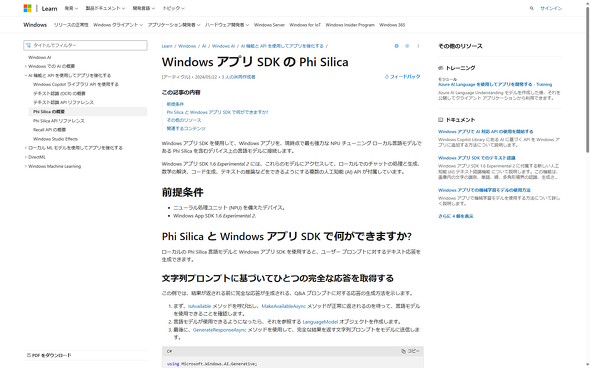Click the サインイン sign-in link
This screenshot has width=590, height=368.
pos(551,8)
